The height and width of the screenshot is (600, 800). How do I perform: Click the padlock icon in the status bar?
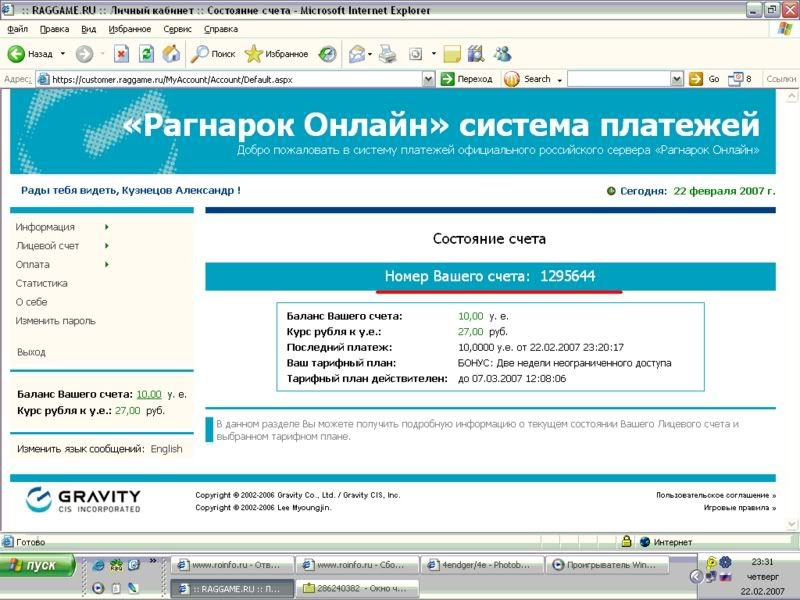pyautogui.click(x=626, y=542)
